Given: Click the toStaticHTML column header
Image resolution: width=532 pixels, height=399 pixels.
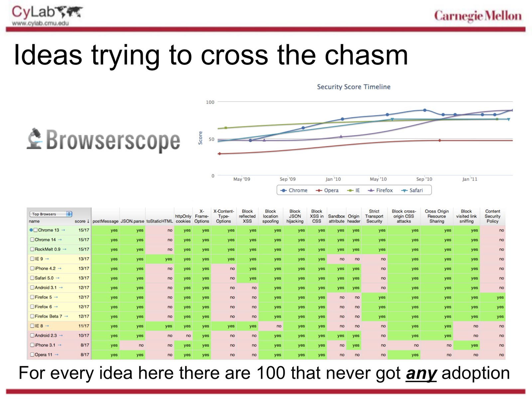Looking at the screenshot, I should [x=160, y=221].
